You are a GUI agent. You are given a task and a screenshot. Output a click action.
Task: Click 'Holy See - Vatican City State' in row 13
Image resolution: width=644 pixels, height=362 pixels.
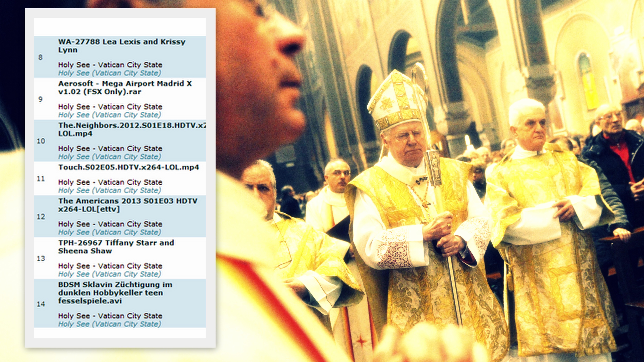coord(110,266)
